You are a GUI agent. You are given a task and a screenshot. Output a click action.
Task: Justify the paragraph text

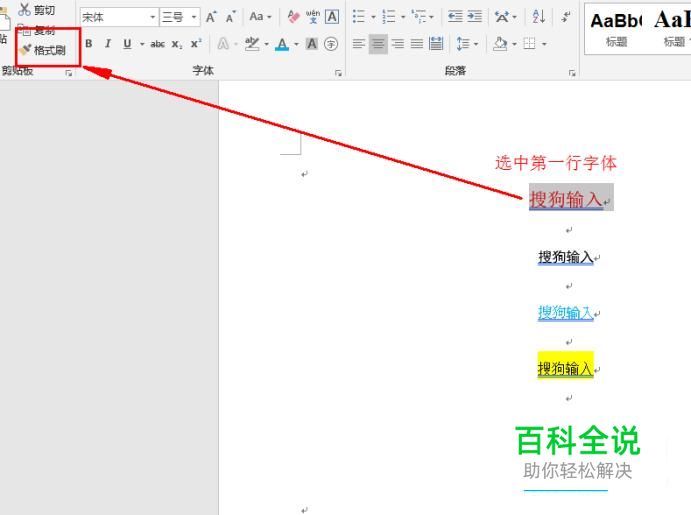pos(417,44)
